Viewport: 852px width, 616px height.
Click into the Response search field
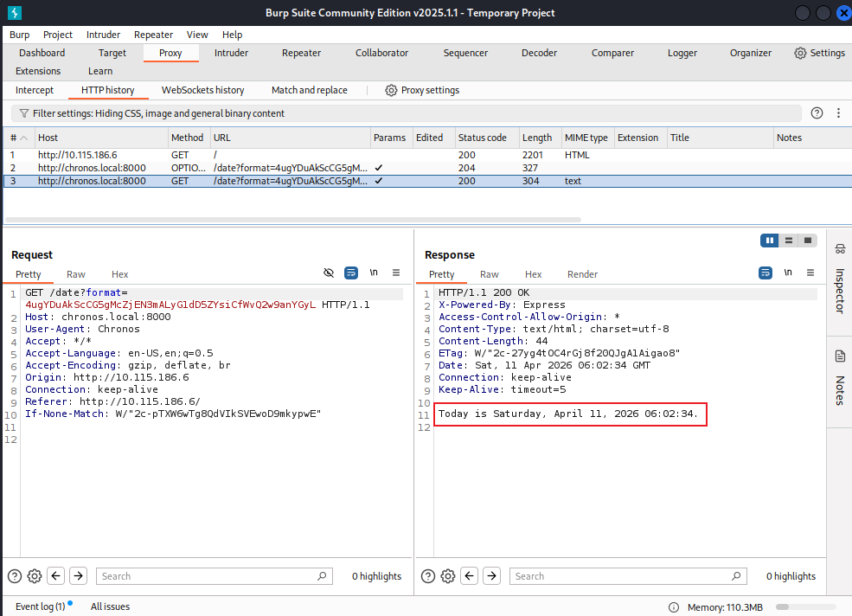[x=628, y=575]
